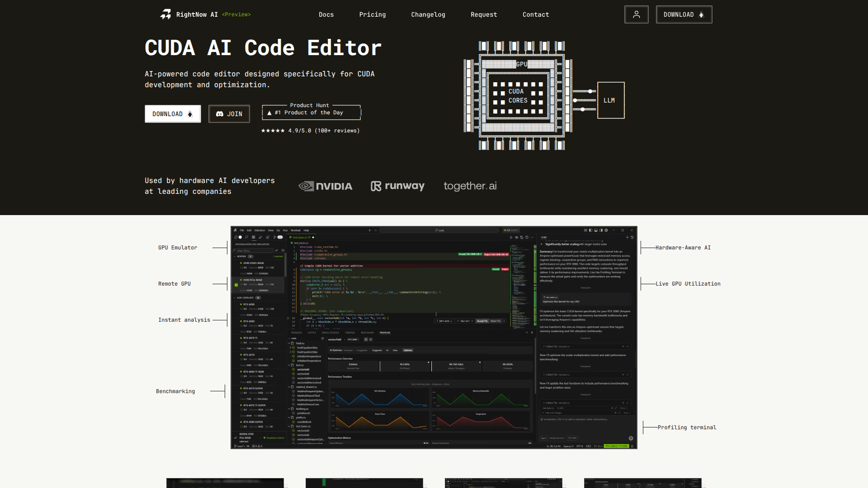
Task: Open the Claude Sonnet 4 model dropdown
Action: point(557,438)
